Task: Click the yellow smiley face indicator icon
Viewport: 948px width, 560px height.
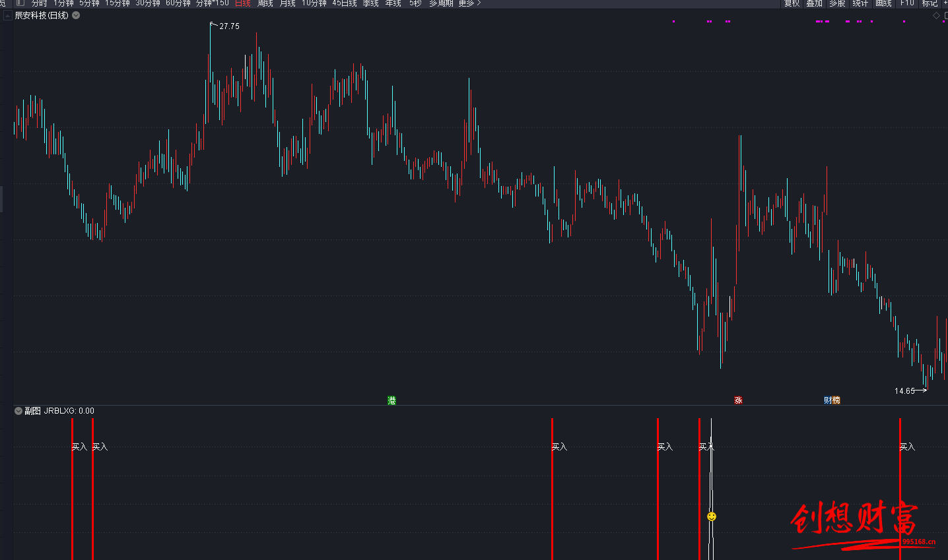Action: (712, 516)
